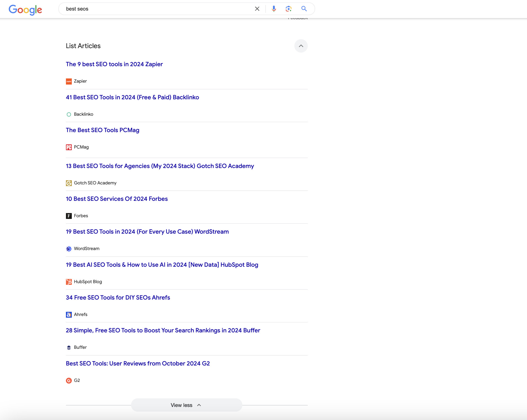Click the Zapier site favicon
The width and height of the screenshot is (527, 420).
pos(69,81)
